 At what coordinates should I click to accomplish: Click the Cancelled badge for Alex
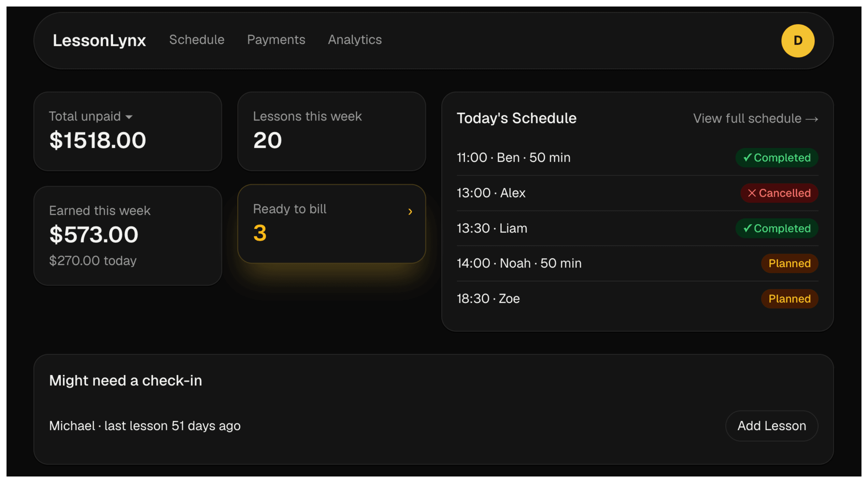pyautogui.click(x=779, y=193)
